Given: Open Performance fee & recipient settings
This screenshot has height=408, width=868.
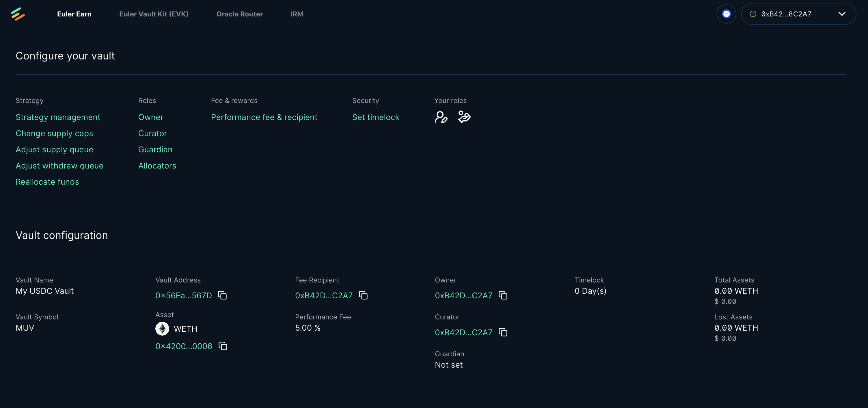Looking at the screenshot, I should [264, 117].
